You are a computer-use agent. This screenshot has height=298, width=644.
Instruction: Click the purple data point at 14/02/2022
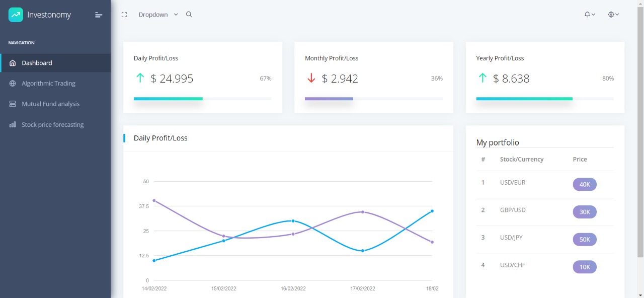pyautogui.click(x=154, y=200)
